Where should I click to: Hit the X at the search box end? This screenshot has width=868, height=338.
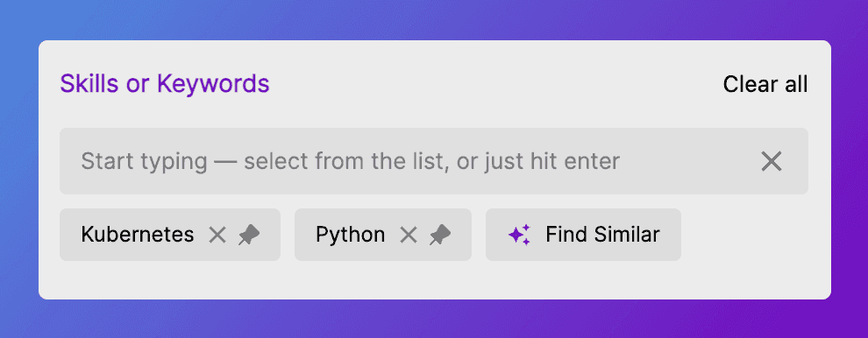click(772, 161)
